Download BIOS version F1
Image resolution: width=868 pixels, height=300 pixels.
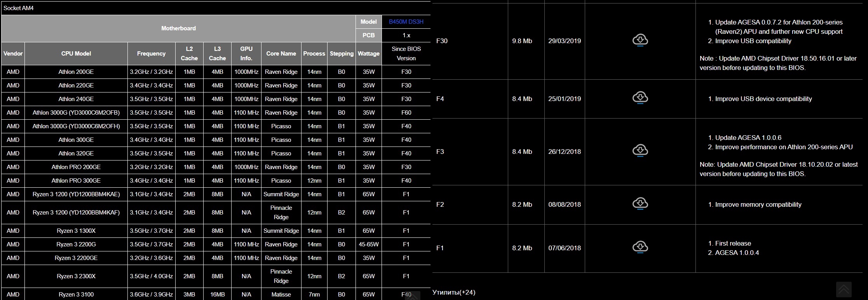click(640, 247)
